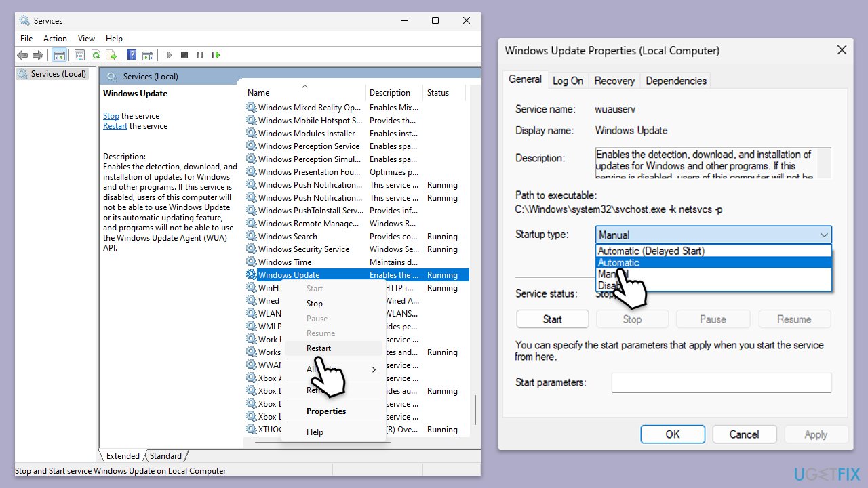This screenshot has height=488, width=868.
Task: Click the Cancel button
Action: [x=745, y=434]
